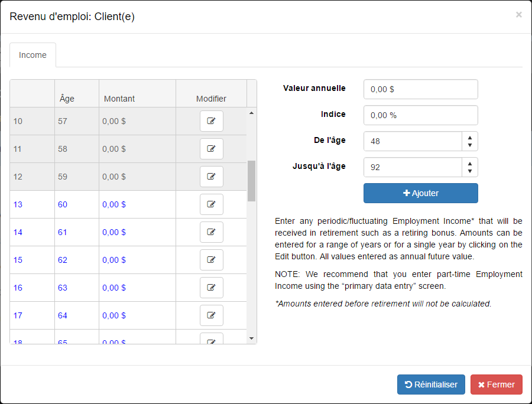Click edit icon for age 57 row
532x404 pixels.
pos(211,121)
